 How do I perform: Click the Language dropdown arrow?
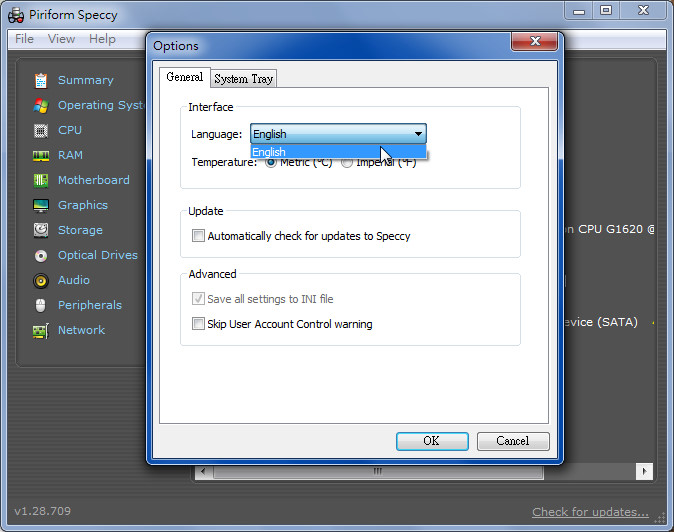tap(418, 134)
